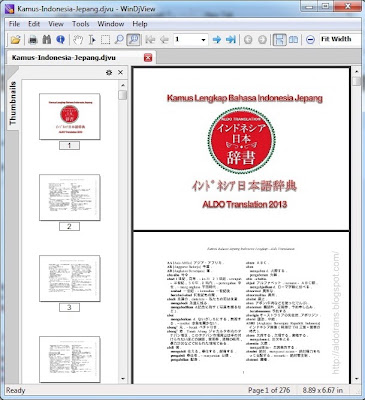
Task: Click the Thumbnails vertical side tab
Action: 13,103
